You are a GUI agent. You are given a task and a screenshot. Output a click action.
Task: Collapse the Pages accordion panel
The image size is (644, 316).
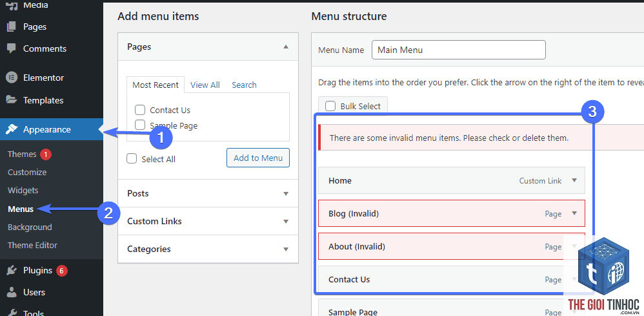pyautogui.click(x=286, y=47)
